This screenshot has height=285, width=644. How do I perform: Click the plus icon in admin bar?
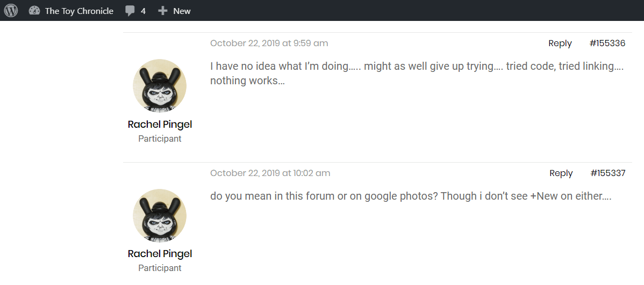pos(162,11)
